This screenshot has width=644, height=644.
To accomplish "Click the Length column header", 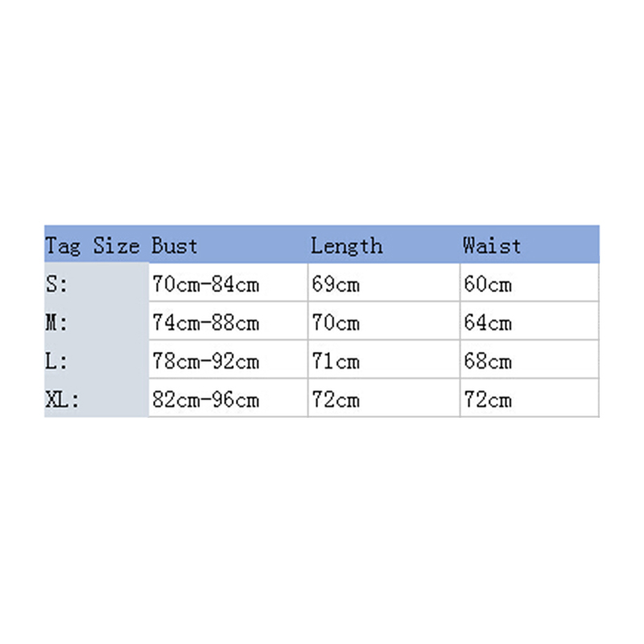I will (346, 246).
